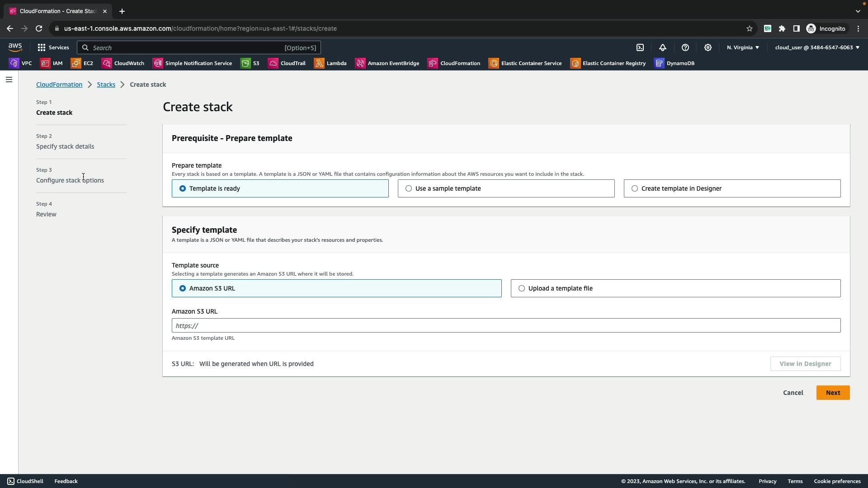Open the cloud_user account dropdown
Viewport: 868px width, 488px height.
tap(817, 47)
